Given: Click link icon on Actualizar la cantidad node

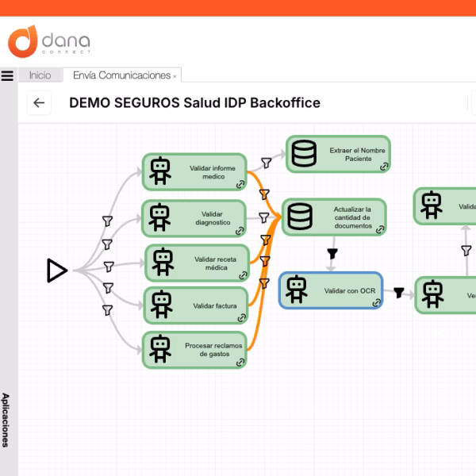Looking at the screenshot, I should click(380, 229).
